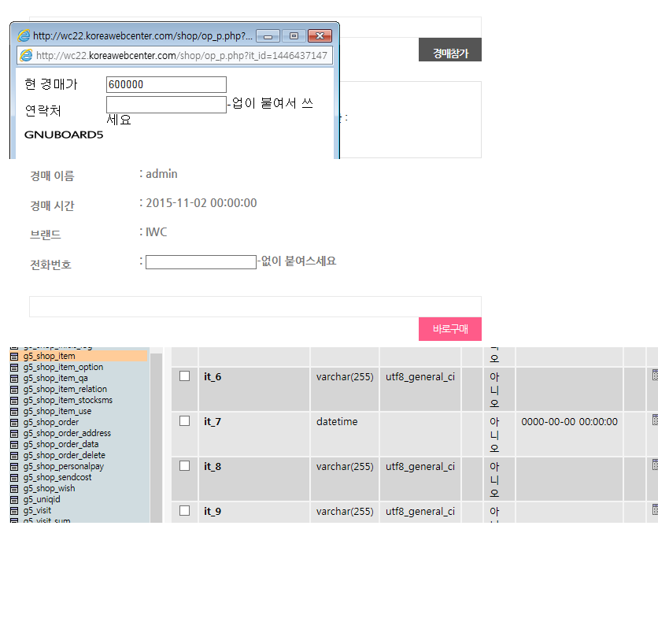Click the table icon next to g5_visit

pos(14,511)
